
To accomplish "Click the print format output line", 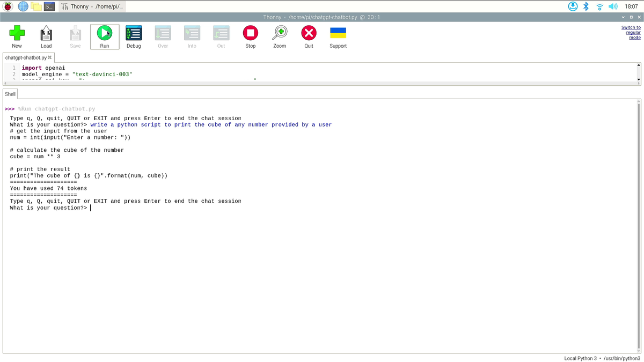I will (89, 175).
